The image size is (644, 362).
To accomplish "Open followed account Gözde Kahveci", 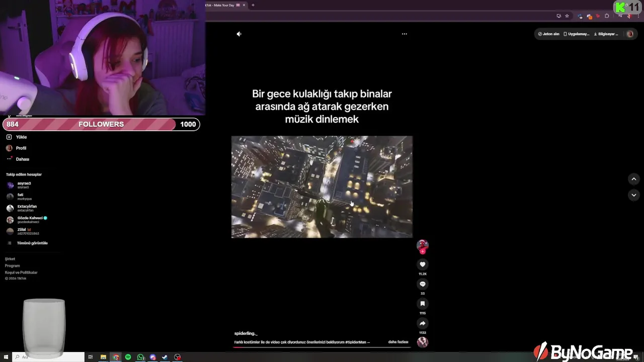I will (x=27, y=220).
